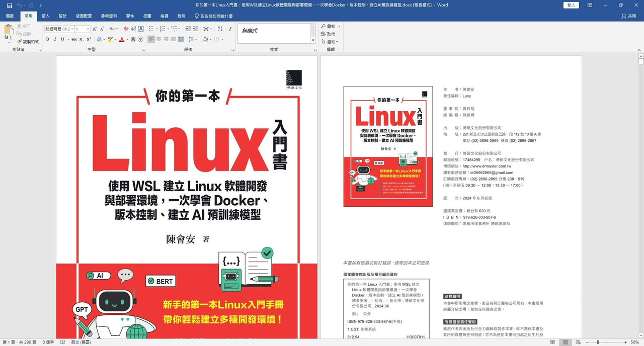The height and width of the screenshot is (346, 644).
Task: Open the font size dropdown
Action: pyautogui.click(x=88, y=29)
